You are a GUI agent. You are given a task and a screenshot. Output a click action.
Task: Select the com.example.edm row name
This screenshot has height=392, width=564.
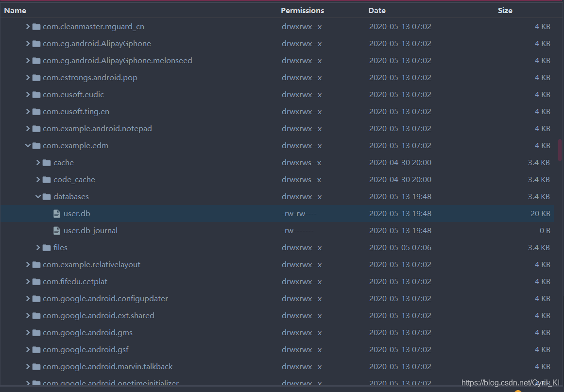click(75, 146)
